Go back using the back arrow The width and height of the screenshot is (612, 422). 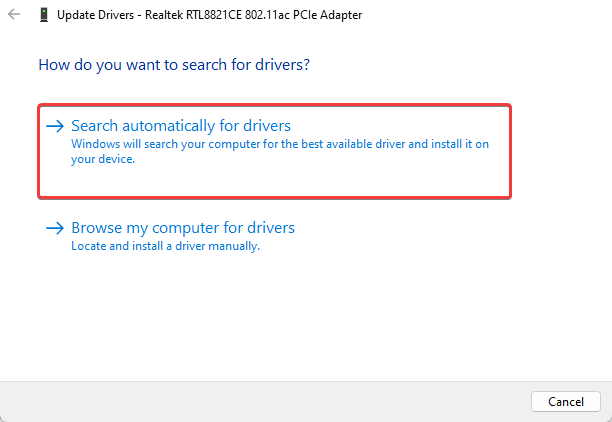click(x=14, y=14)
